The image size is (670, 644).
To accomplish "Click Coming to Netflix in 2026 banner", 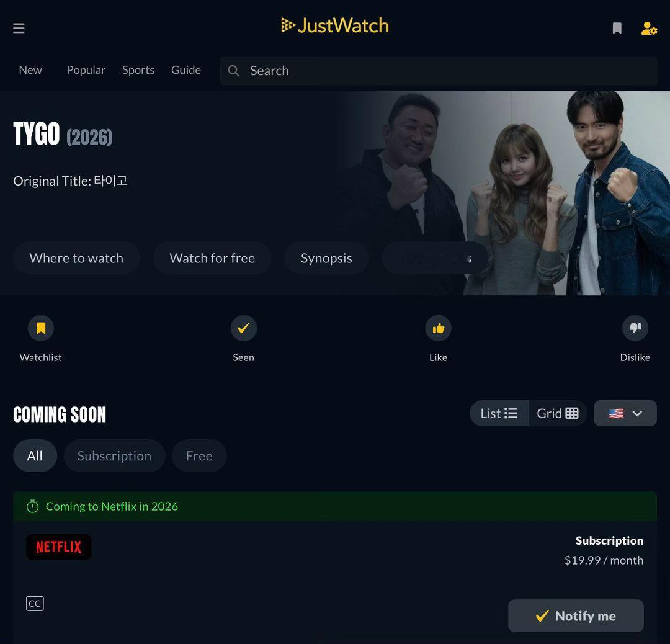I will (335, 506).
